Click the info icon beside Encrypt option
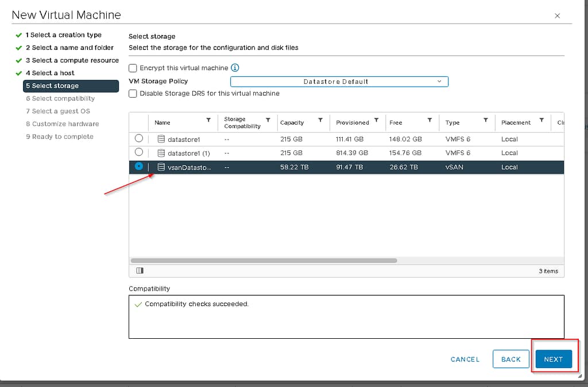The image size is (588, 387). click(235, 68)
